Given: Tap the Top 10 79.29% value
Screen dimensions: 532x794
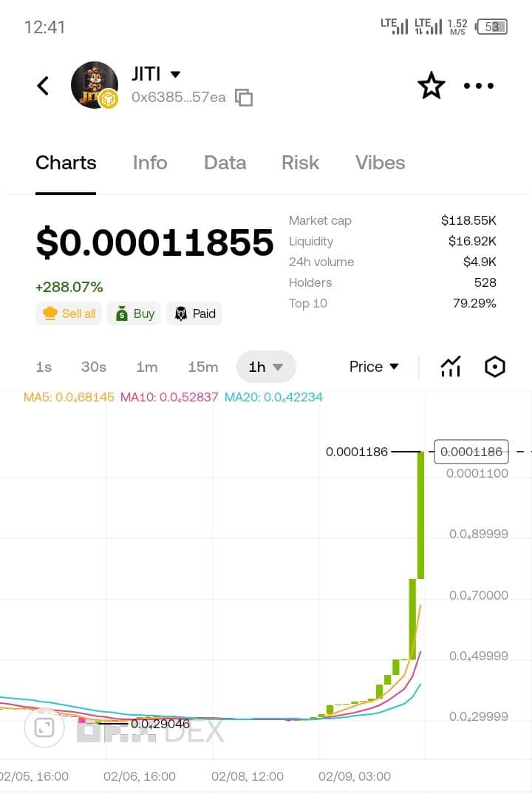Looking at the screenshot, I should pos(474,303).
